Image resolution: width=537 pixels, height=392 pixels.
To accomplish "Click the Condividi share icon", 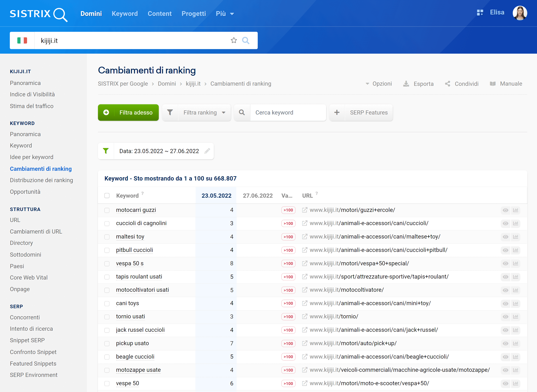I will (447, 84).
